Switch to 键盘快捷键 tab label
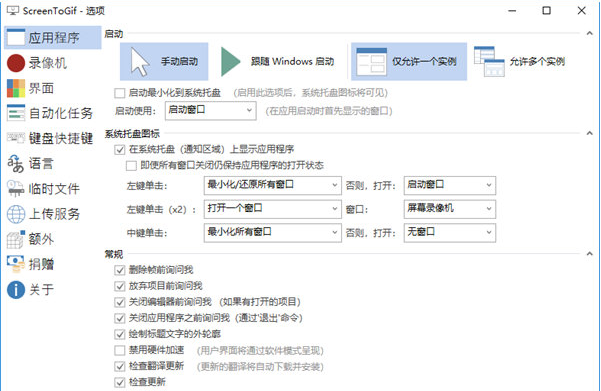This screenshot has width=601, height=391. [x=61, y=138]
